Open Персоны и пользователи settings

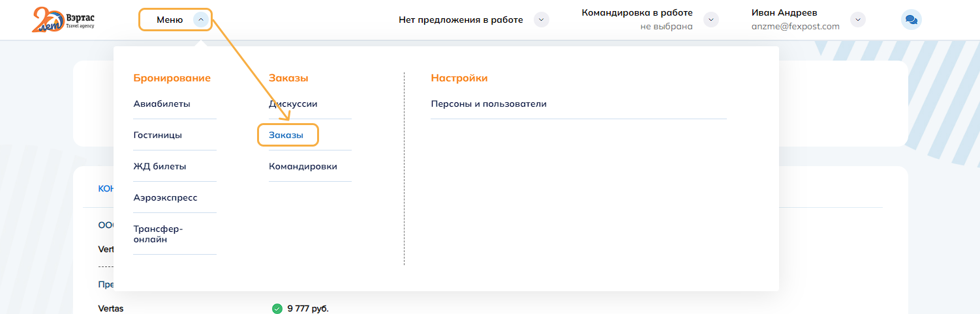(x=489, y=104)
